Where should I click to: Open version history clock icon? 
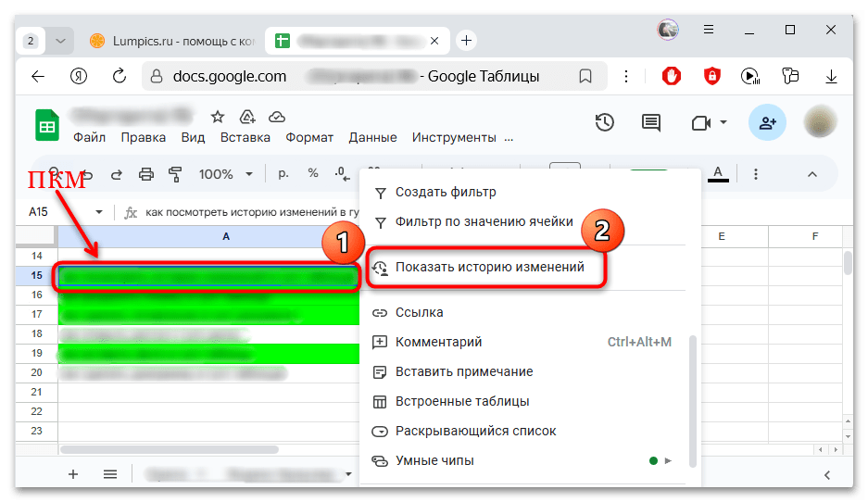pyautogui.click(x=605, y=123)
